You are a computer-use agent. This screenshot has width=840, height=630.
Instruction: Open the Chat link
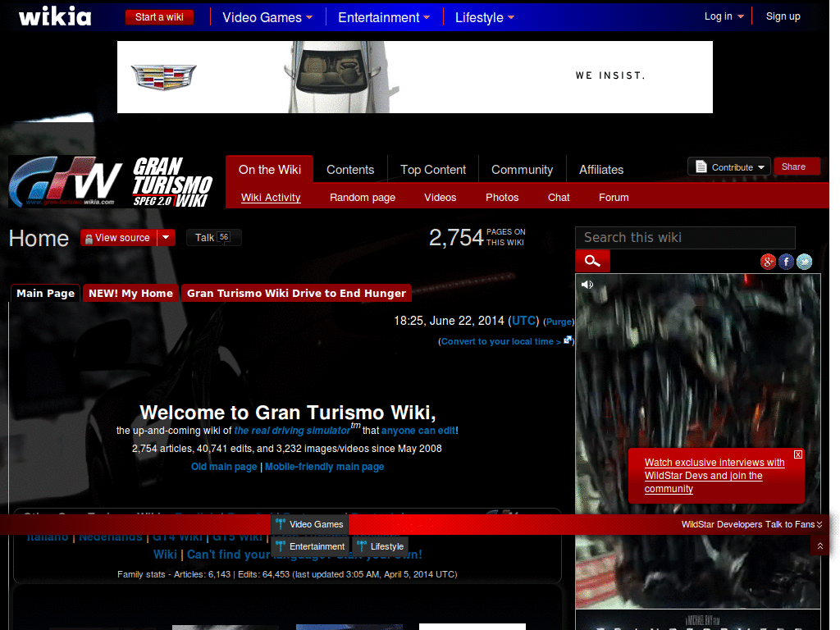click(558, 197)
